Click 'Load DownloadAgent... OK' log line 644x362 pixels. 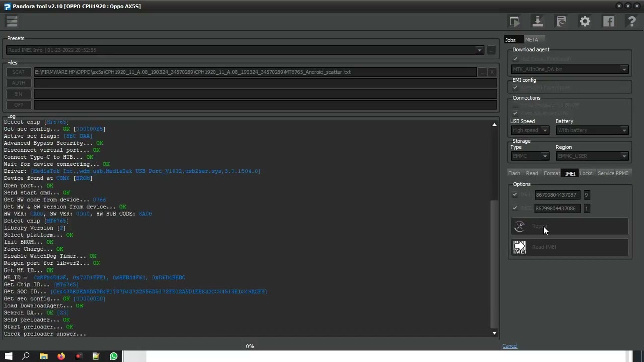click(43, 306)
